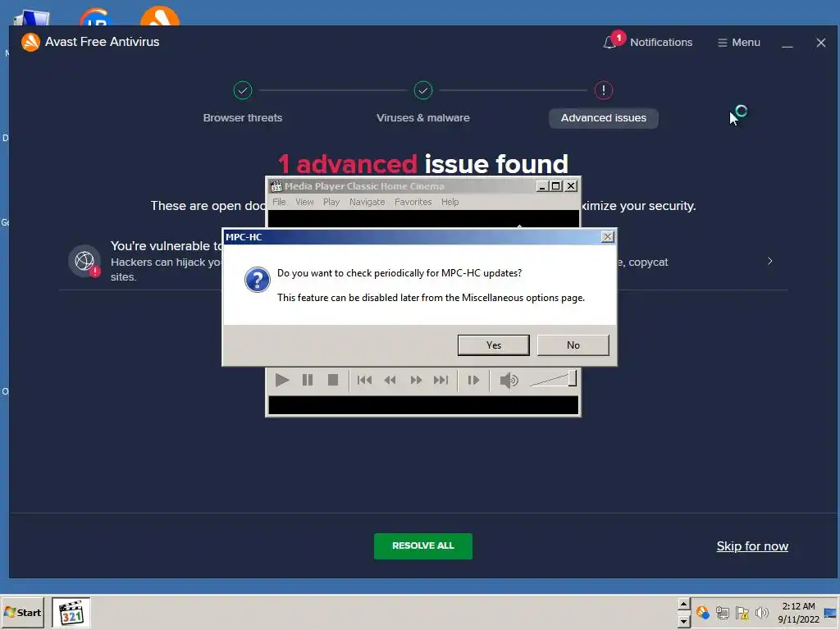Click the Pause button in the media player
This screenshot has height=630, width=840.
(308, 381)
